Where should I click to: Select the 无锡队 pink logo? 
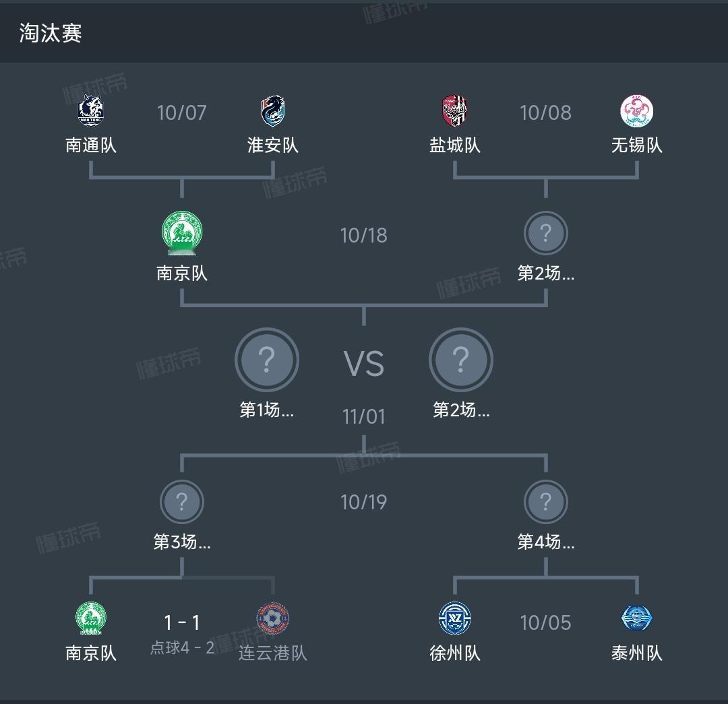[x=637, y=111]
